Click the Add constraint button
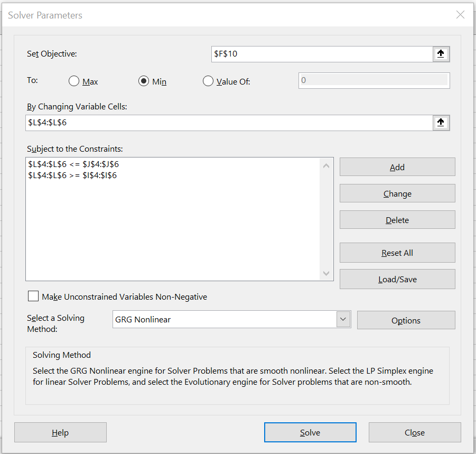 click(x=397, y=166)
